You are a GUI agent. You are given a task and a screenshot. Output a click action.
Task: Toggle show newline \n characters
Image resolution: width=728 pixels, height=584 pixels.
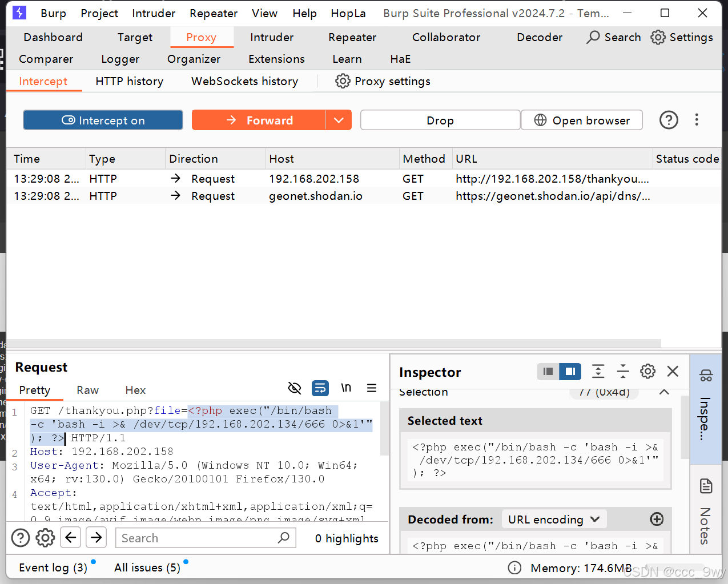[x=346, y=388]
